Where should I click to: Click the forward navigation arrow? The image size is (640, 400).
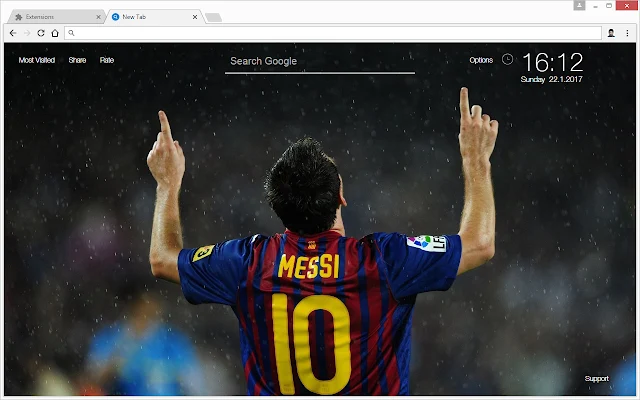pyautogui.click(x=27, y=33)
